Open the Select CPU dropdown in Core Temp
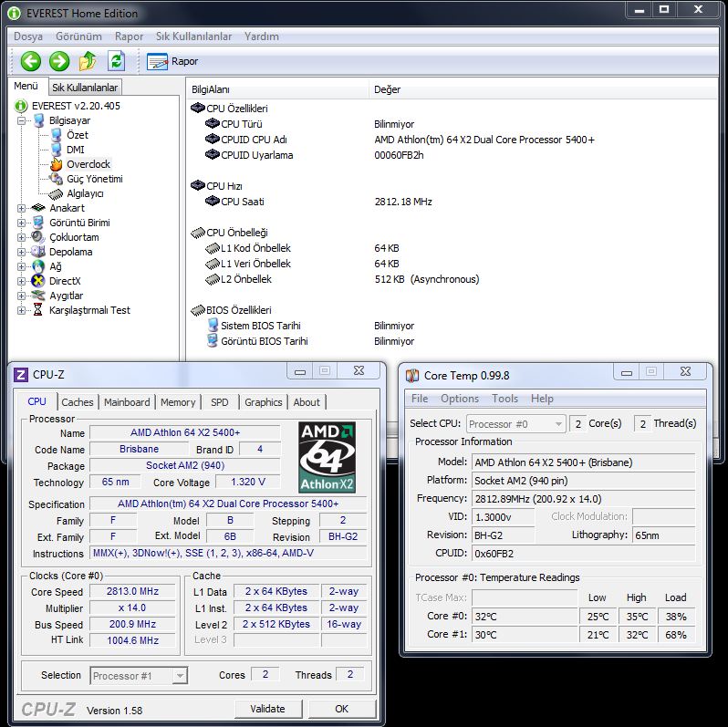The width and height of the screenshot is (728, 727). tap(516, 424)
